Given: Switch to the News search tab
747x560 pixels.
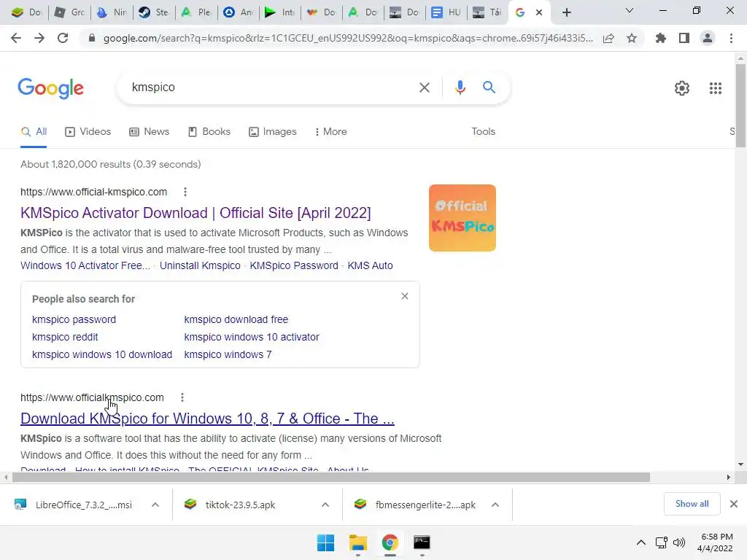Looking at the screenshot, I should [149, 132].
